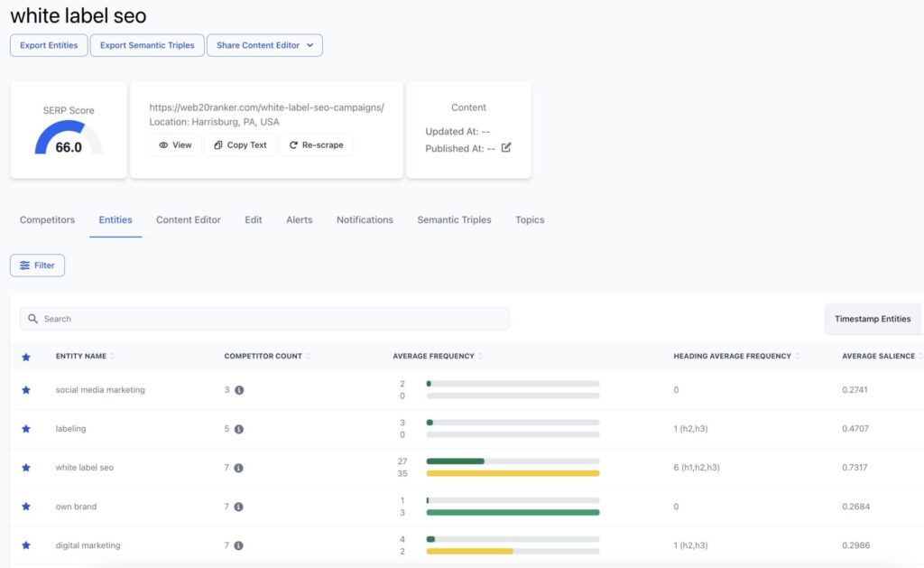Click the filter sliders icon on the Filter button
This screenshot has height=568, width=924.
[x=25, y=265]
